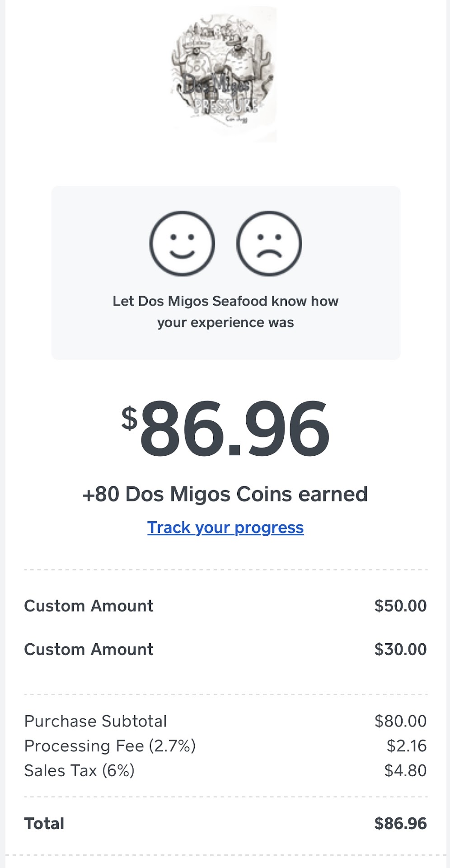Click the Let Dos Migos Seafood know text
The image size is (450, 868).
tap(225, 301)
